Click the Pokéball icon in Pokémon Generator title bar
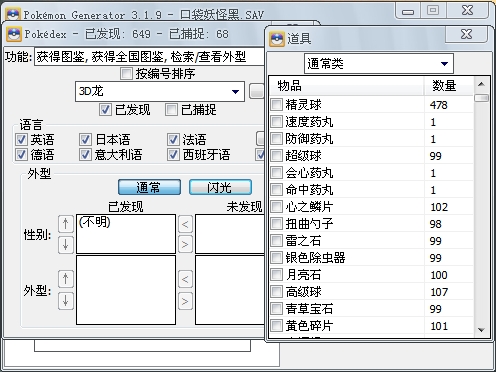 [13, 15]
